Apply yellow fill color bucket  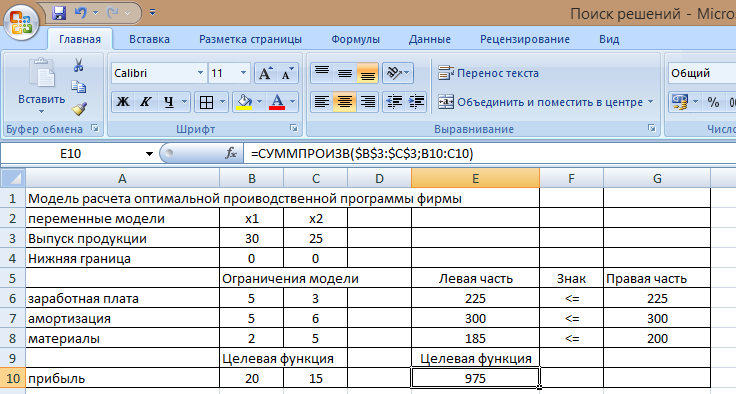pyautogui.click(x=245, y=102)
